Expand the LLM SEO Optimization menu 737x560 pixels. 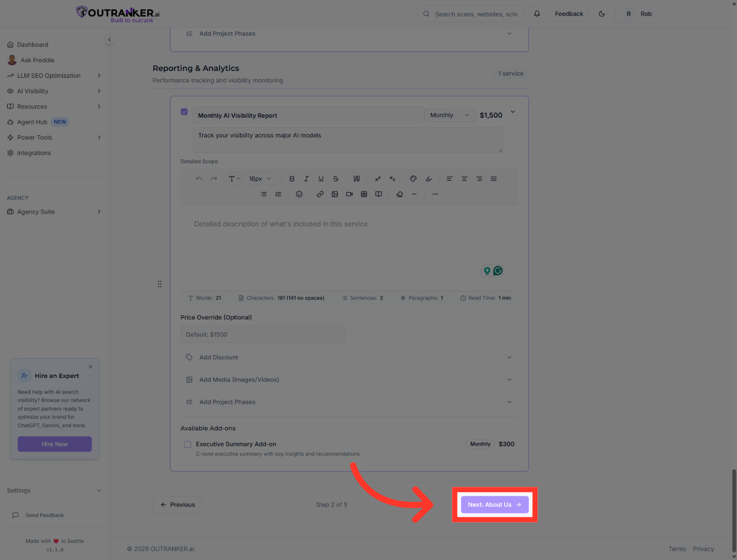coord(54,76)
